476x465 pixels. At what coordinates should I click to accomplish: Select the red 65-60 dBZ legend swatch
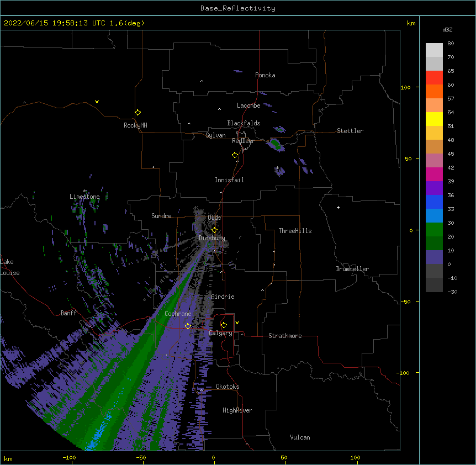434,78
